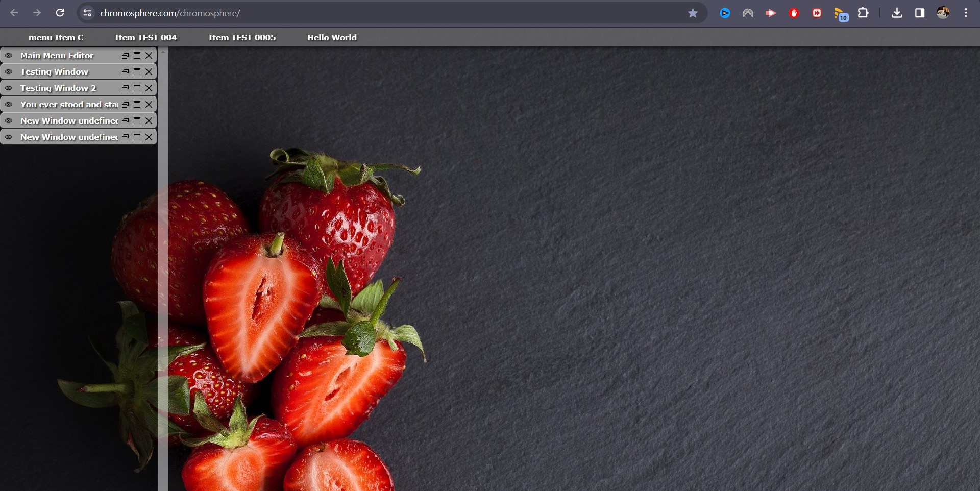The image size is (980, 491).
Task: Go back in browser history
Action: 14,13
